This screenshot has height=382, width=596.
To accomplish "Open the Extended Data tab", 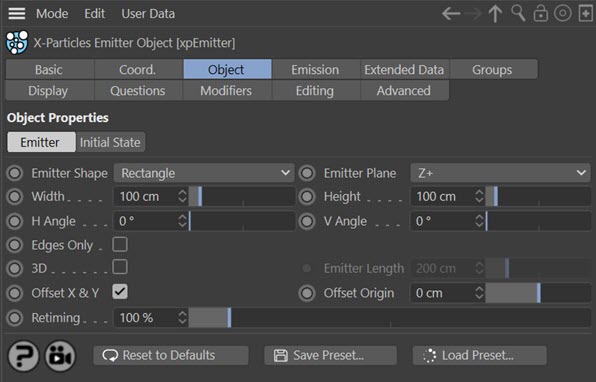I will (x=404, y=70).
